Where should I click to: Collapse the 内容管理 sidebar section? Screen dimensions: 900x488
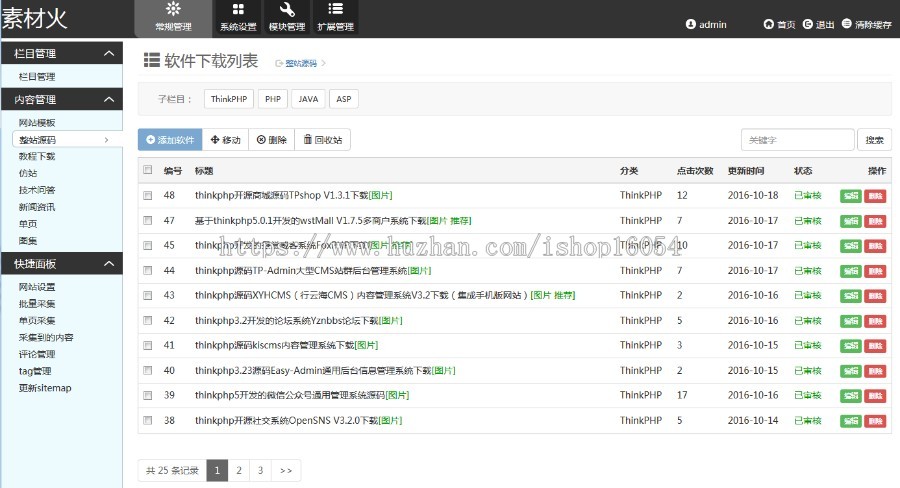tap(108, 99)
